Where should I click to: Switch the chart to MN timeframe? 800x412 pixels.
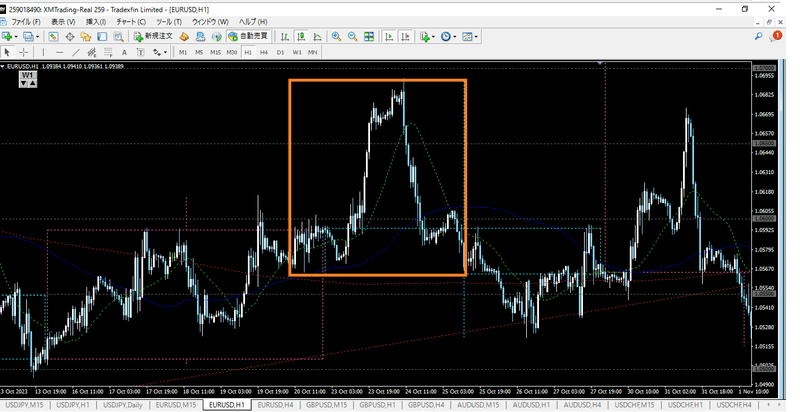[313, 52]
